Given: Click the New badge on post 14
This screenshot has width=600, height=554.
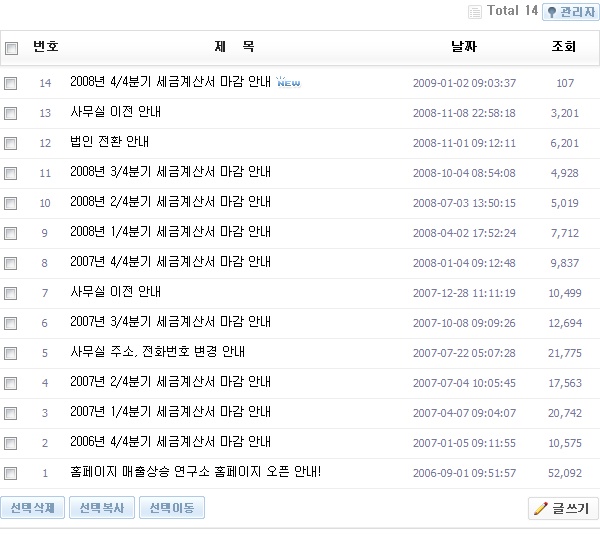Looking at the screenshot, I should (x=288, y=83).
